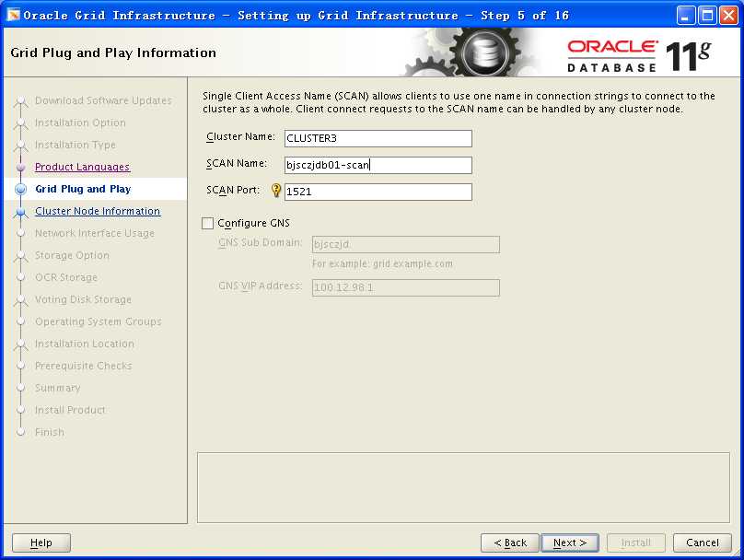Click the Download Software Updates step

pyautogui.click(x=103, y=100)
